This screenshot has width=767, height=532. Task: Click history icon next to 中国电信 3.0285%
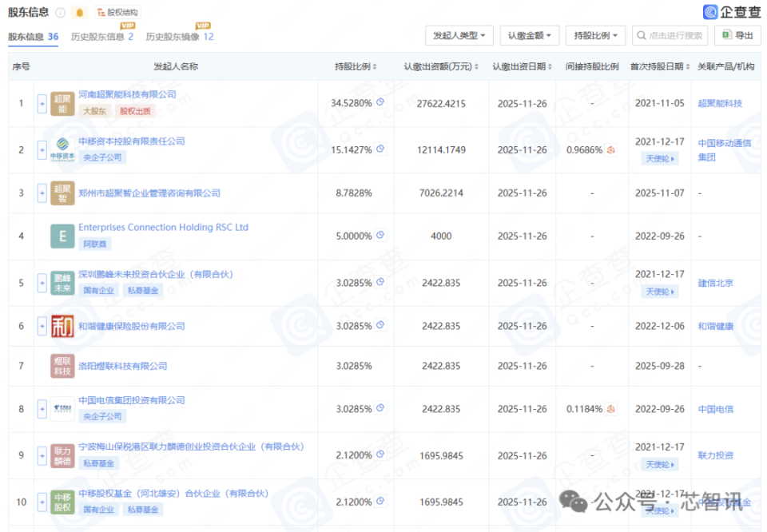(x=380, y=408)
